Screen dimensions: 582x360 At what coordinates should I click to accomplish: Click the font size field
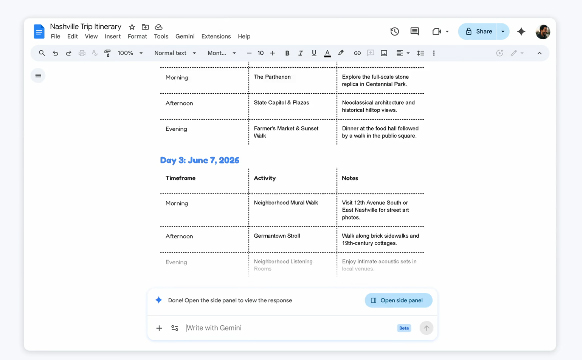point(261,53)
